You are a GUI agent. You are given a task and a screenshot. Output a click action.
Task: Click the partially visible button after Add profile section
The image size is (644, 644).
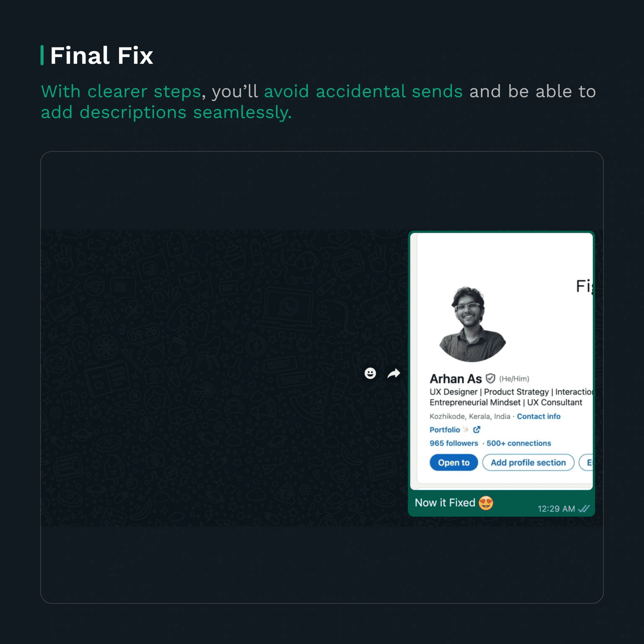coord(586,462)
